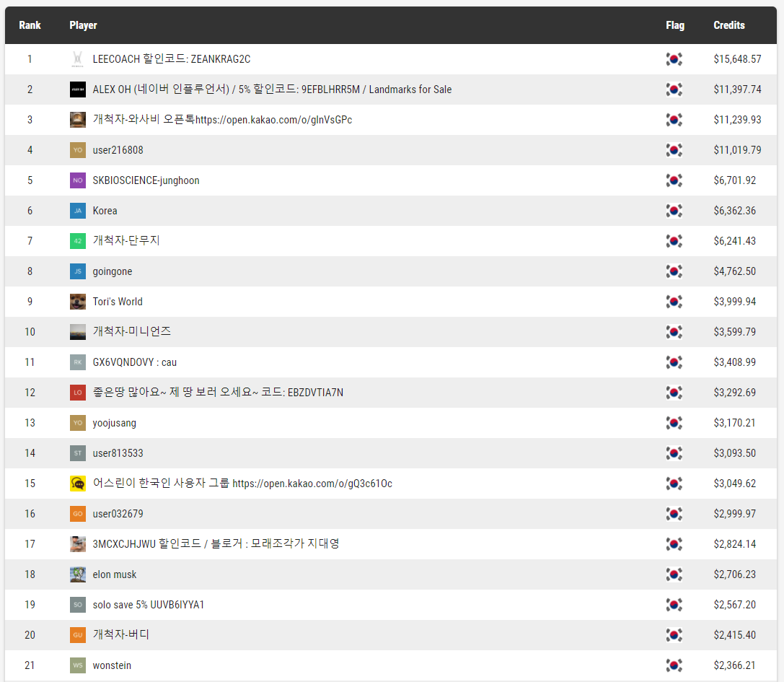Screen dimensions: 784x682
Task: Select credits value $2,366.21
Action: [735, 665]
